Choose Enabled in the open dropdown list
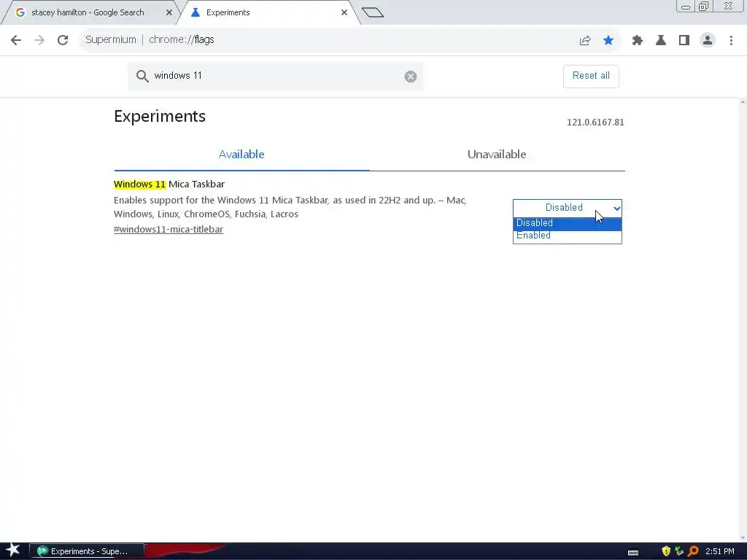Image resolution: width=747 pixels, height=560 pixels. [x=568, y=236]
